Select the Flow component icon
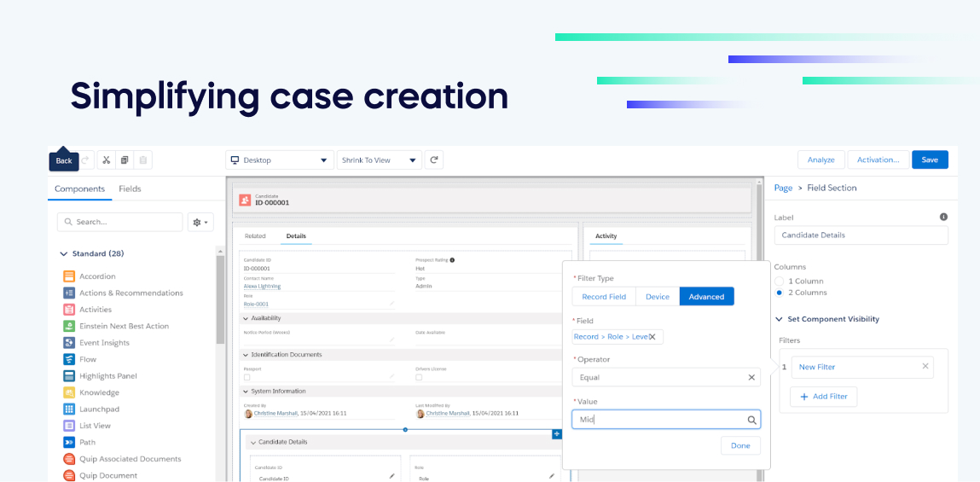 69,359
